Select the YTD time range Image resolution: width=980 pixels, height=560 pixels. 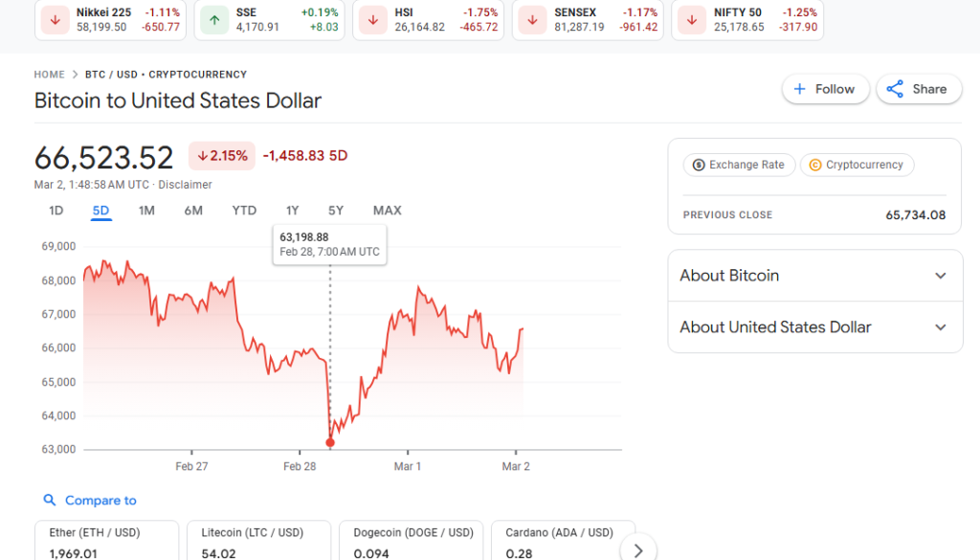click(243, 210)
